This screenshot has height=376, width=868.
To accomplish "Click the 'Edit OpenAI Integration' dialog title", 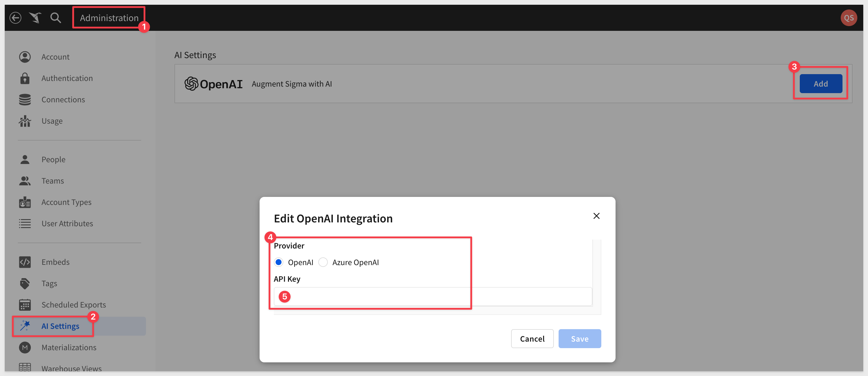I will [x=333, y=218].
